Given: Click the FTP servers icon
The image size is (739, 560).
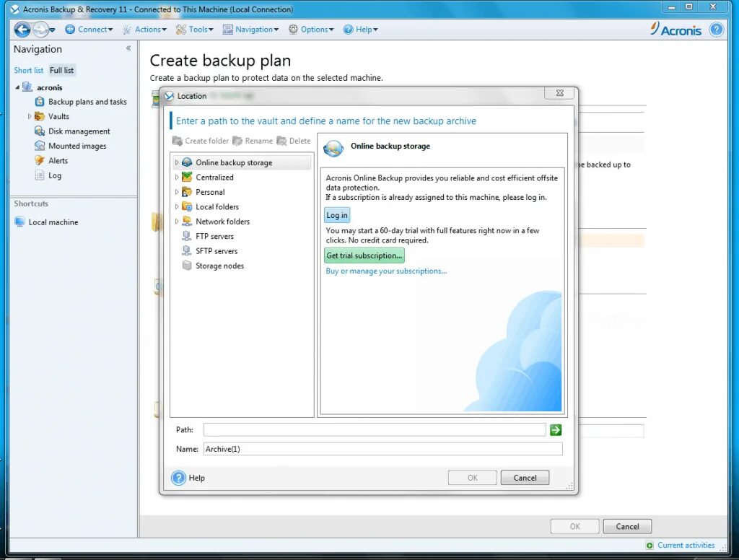Looking at the screenshot, I should click(x=187, y=236).
